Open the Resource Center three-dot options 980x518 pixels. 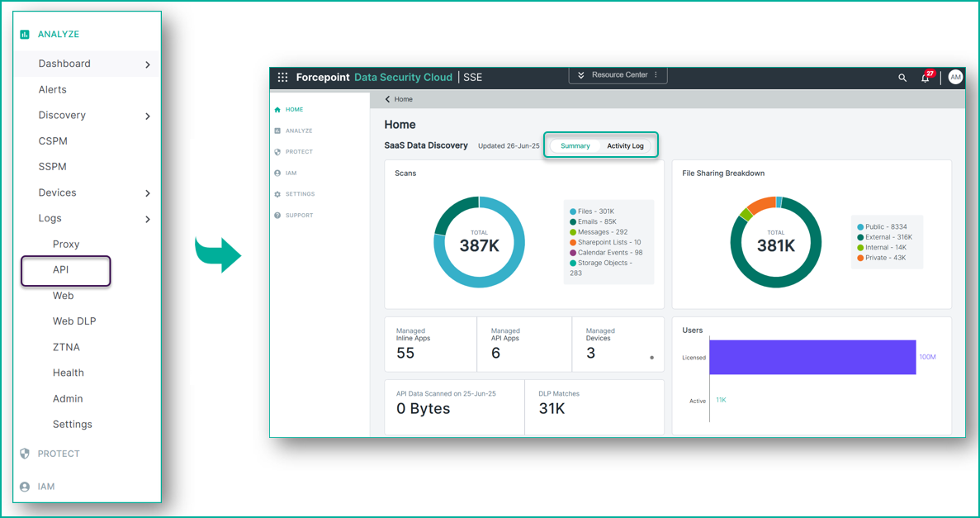[x=656, y=74]
